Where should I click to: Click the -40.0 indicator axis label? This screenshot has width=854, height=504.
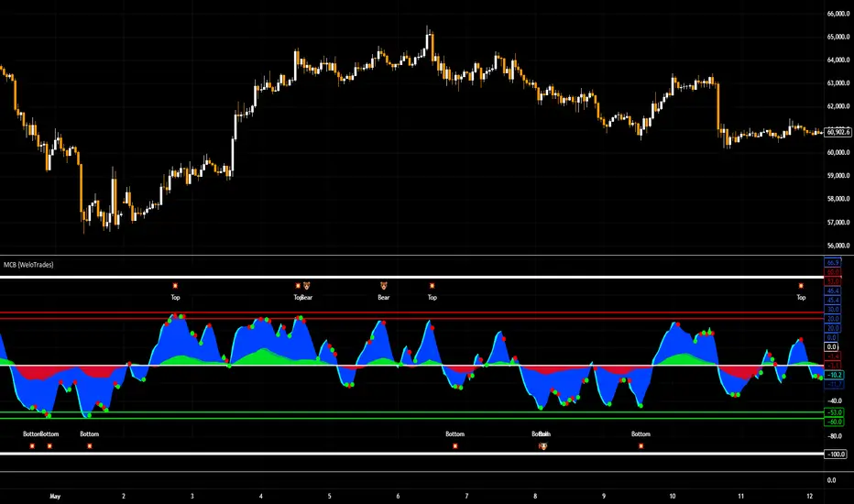pyautogui.click(x=835, y=401)
